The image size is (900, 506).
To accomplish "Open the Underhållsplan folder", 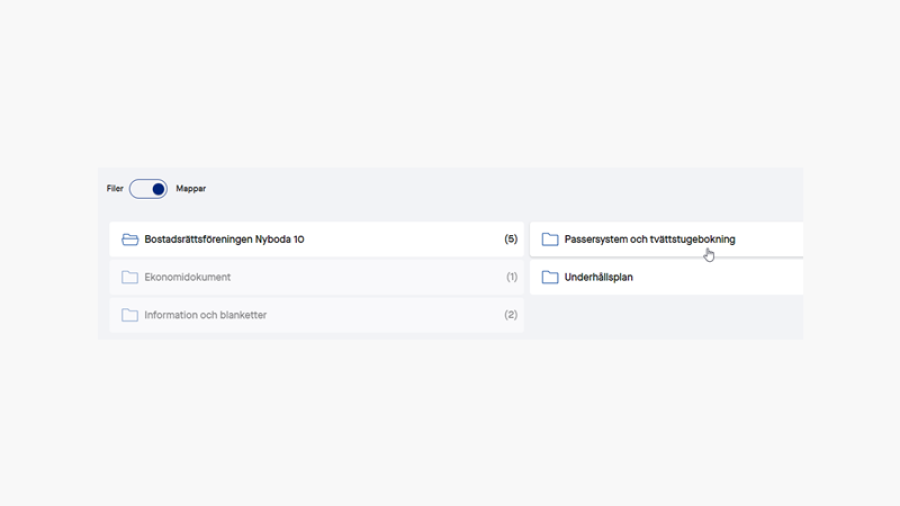I will point(666,277).
